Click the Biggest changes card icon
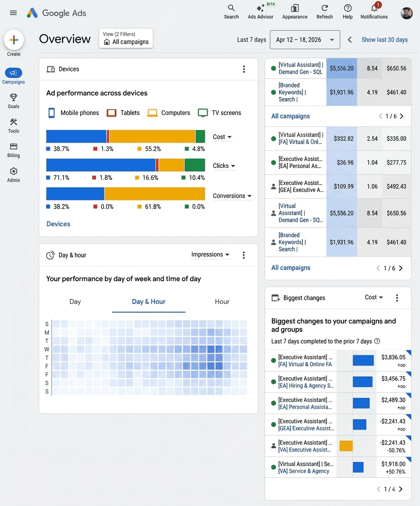 (275, 298)
